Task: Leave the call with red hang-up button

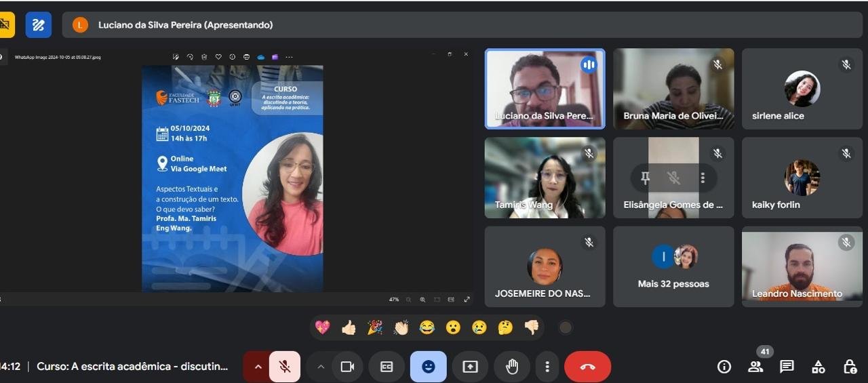Action: coord(587,367)
